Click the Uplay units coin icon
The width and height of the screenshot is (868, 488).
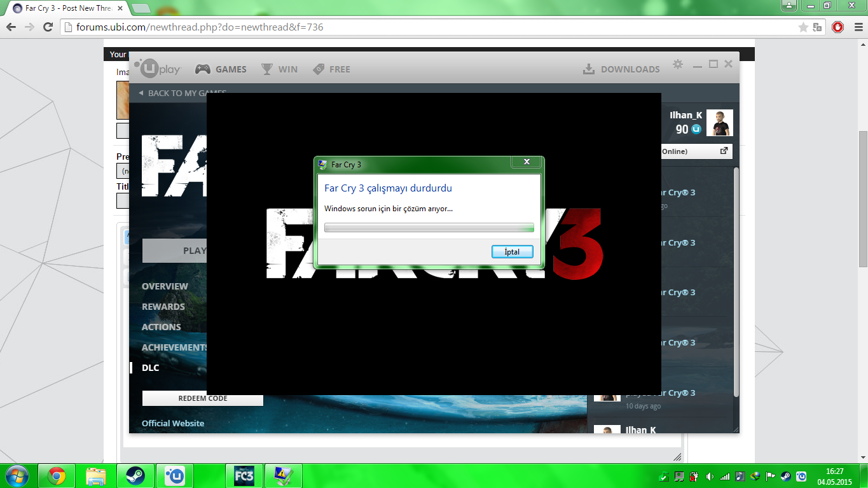click(696, 129)
